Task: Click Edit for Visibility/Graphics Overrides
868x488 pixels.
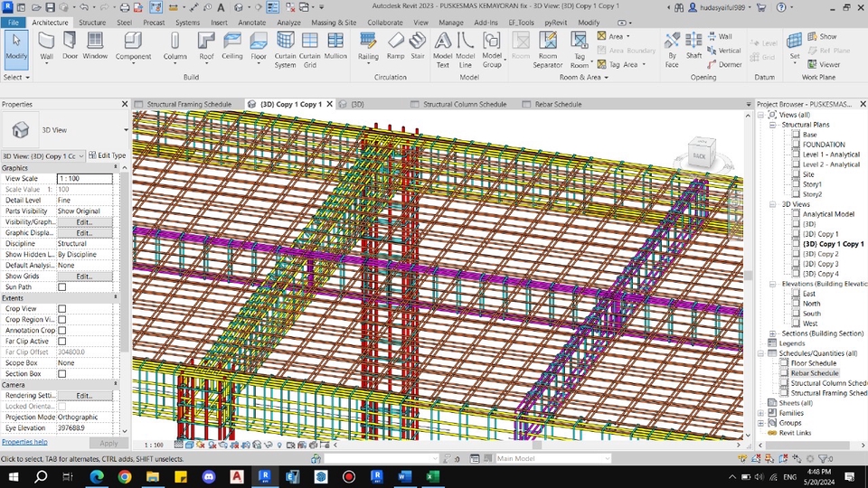Action: (85, 222)
